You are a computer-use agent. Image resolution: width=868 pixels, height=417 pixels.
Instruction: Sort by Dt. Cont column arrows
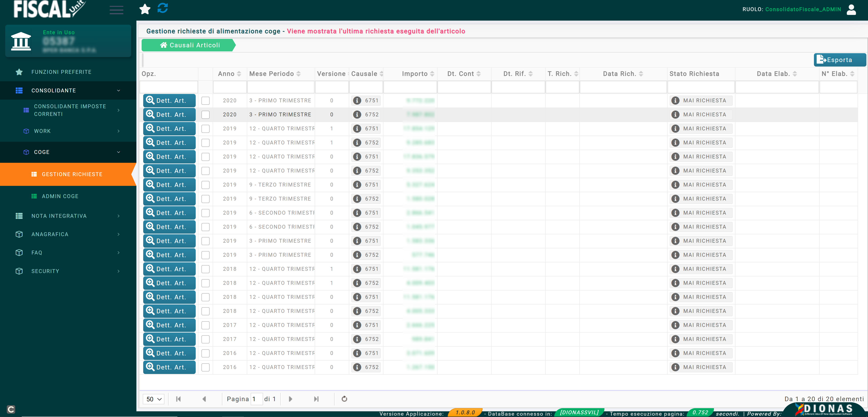pyautogui.click(x=478, y=74)
